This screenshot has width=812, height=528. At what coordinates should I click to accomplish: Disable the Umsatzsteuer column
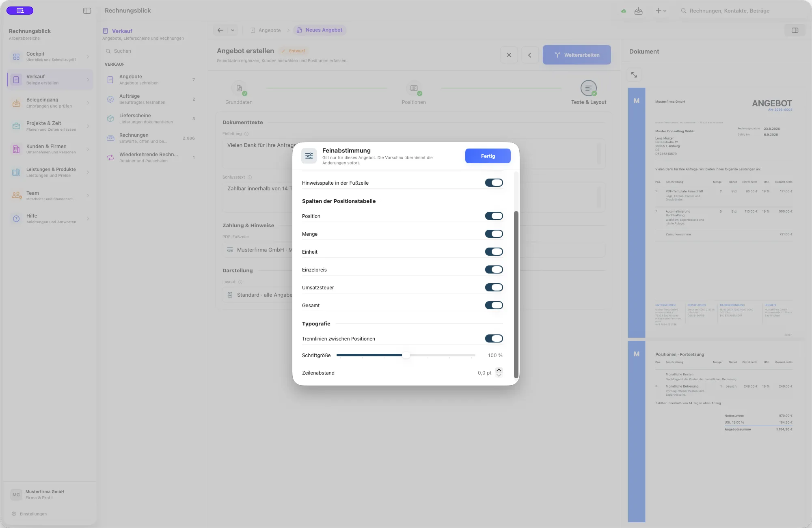(x=494, y=287)
